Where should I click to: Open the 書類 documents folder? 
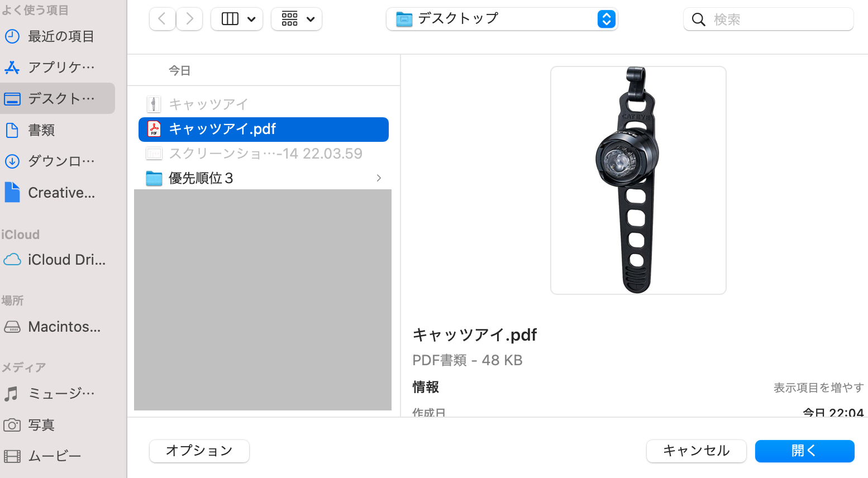58,130
